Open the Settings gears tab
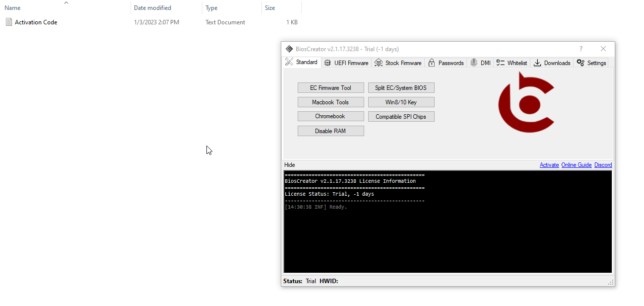The height and width of the screenshot is (306, 644). [591, 63]
